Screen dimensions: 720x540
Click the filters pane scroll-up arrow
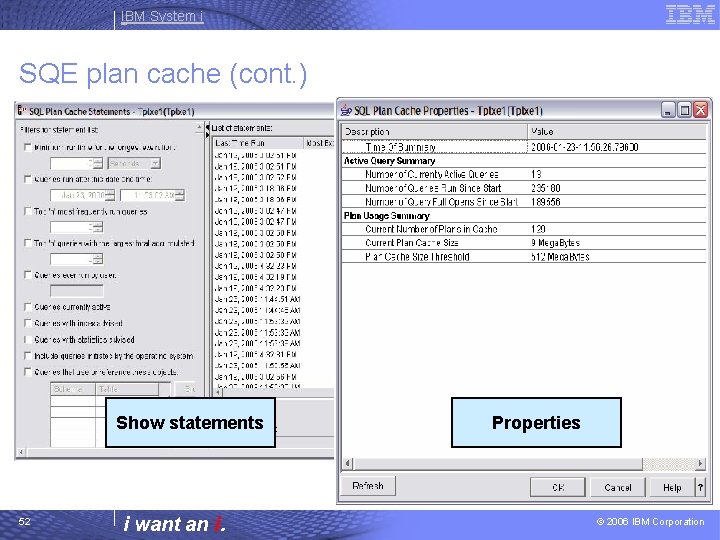tap(199, 127)
